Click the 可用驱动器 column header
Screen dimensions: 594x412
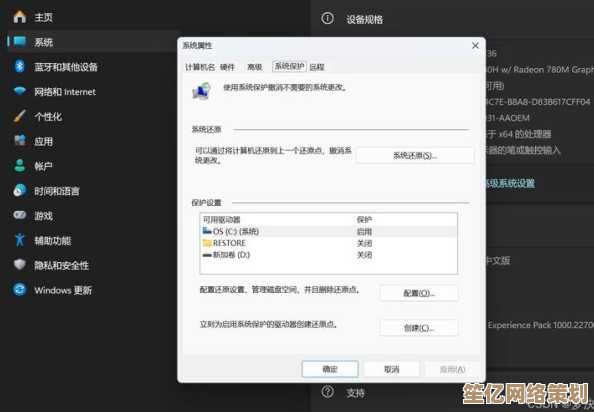click(x=222, y=220)
